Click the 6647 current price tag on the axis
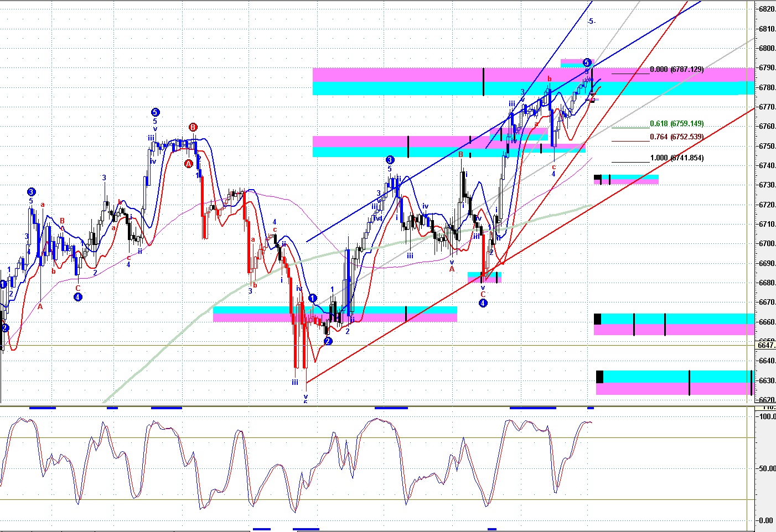776x532 pixels. [766, 345]
